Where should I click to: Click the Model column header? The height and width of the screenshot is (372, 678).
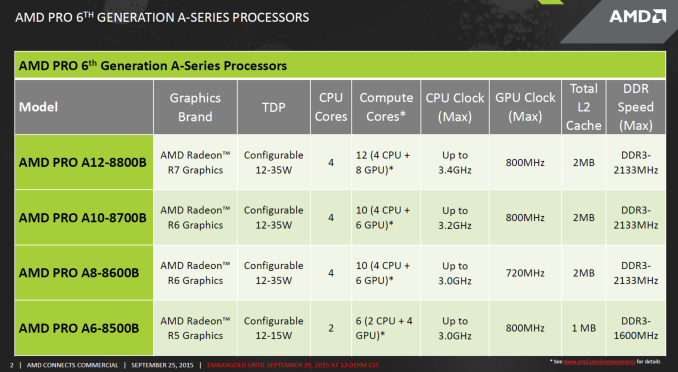point(84,107)
